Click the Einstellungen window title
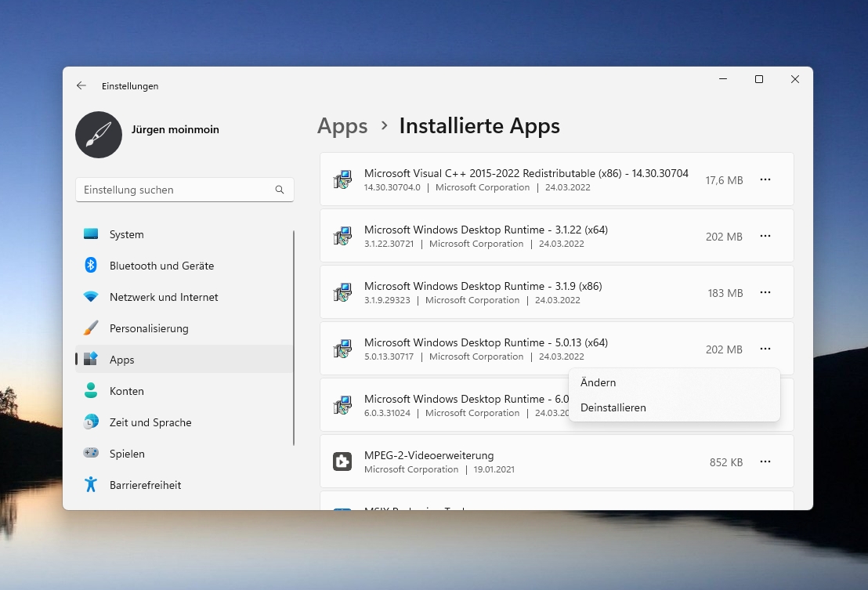 [x=130, y=86]
